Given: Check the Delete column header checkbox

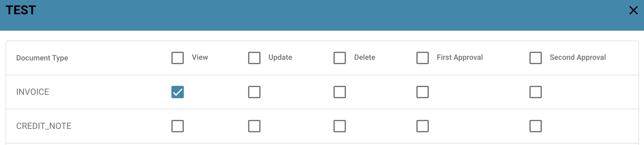Looking at the screenshot, I should pos(340,58).
